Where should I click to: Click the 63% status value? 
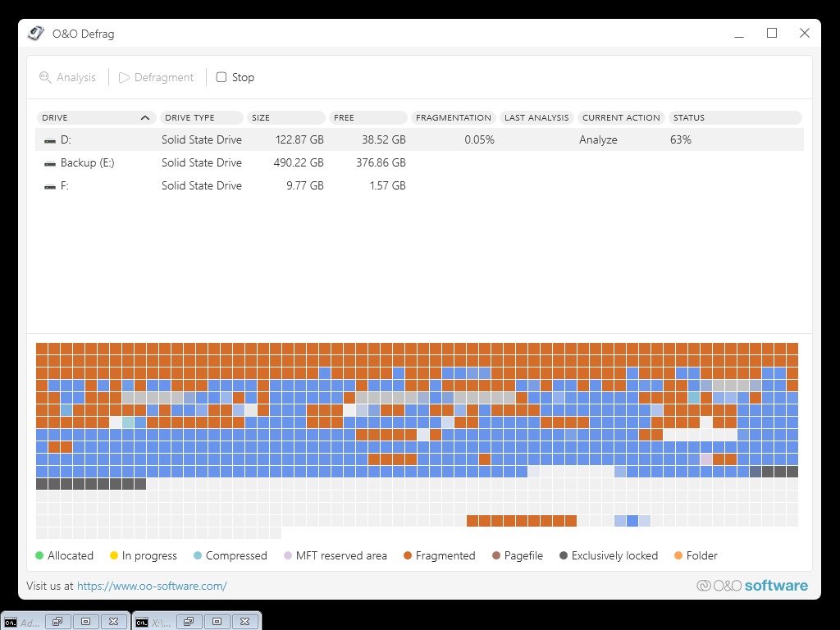(680, 139)
